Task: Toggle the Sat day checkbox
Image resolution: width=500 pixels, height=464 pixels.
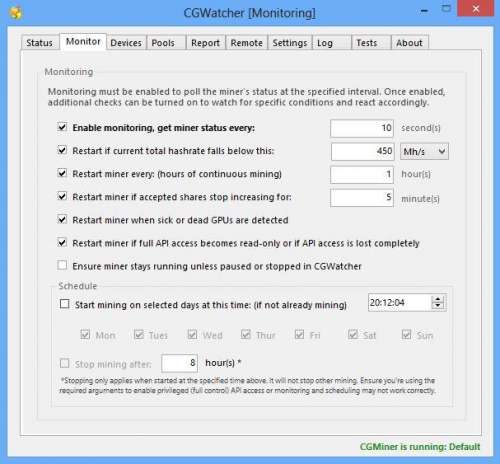Action: click(x=353, y=334)
